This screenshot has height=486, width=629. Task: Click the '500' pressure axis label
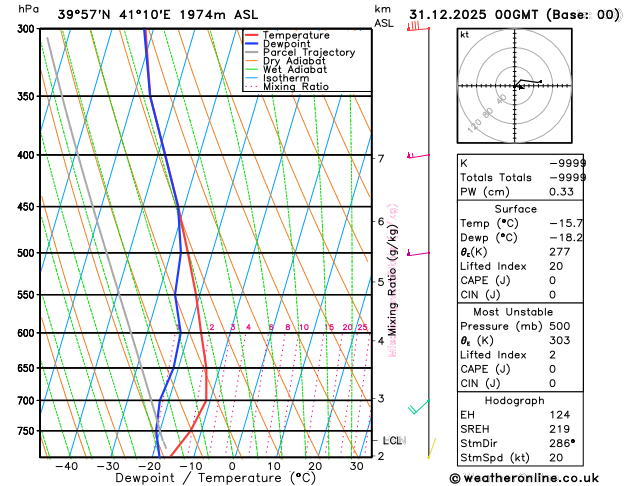(28, 253)
